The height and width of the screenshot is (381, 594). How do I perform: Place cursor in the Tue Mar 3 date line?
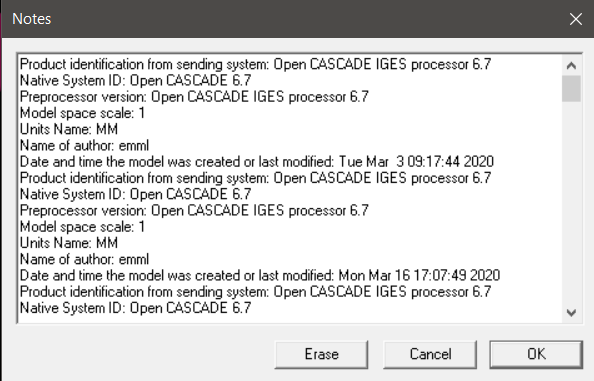coord(257,162)
